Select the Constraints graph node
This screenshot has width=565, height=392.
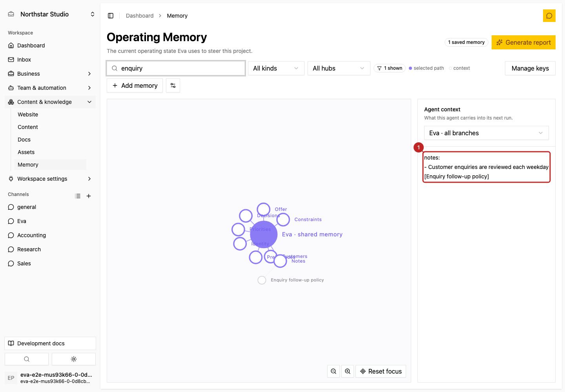tap(283, 220)
